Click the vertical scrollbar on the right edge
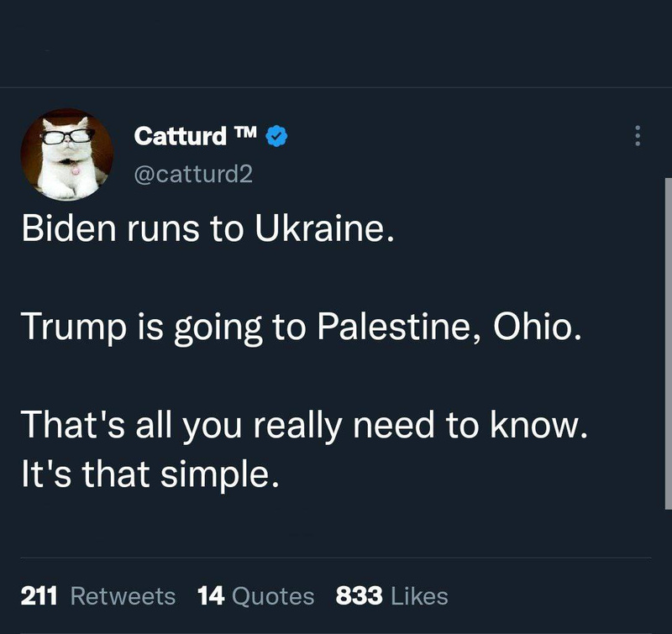The width and height of the screenshot is (672, 634). tap(668, 336)
